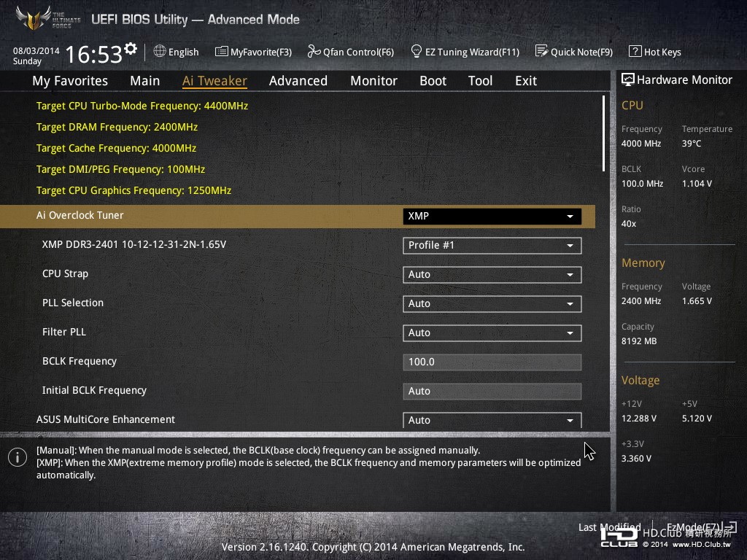Image resolution: width=747 pixels, height=560 pixels.
Task: Click the EzMode exit arrow icon
Action: (x=729, y=527)
